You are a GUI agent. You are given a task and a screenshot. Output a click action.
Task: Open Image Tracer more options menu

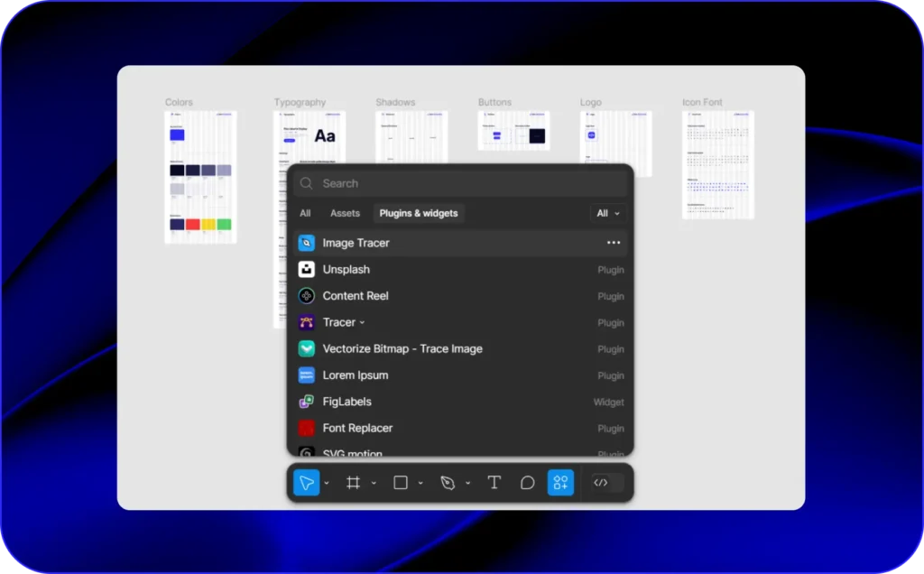pyautogui.click(x=614, y=243)
